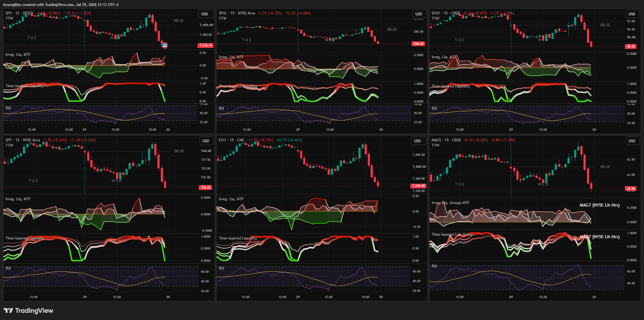Open the USD currency button on SVXY chart
Viewport: 644px width, 320px height.
[632, 14]
